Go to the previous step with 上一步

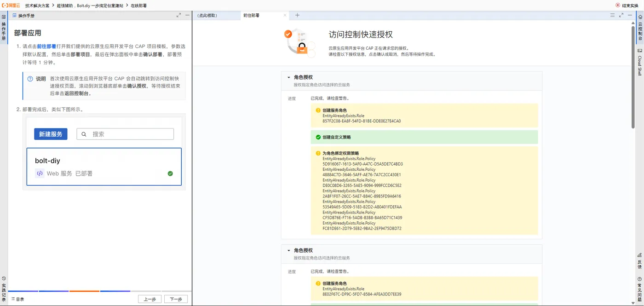[x=150, y=299]
